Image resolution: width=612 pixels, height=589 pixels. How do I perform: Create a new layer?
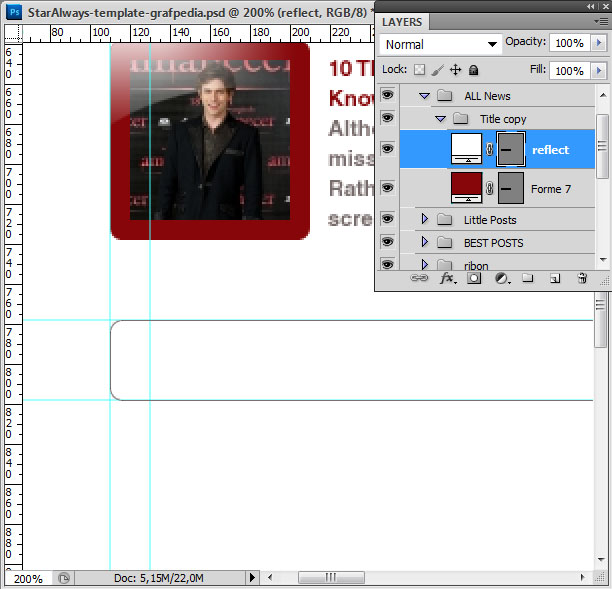[x=555, y=278]
